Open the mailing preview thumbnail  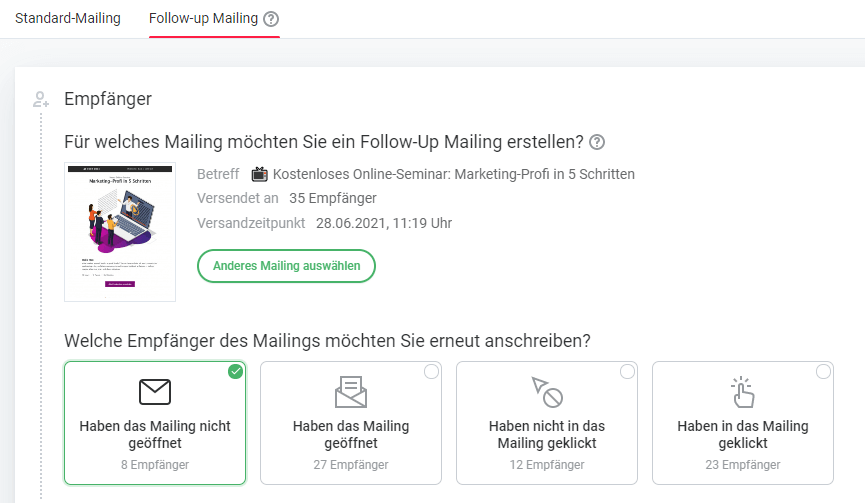pos(120,232)
